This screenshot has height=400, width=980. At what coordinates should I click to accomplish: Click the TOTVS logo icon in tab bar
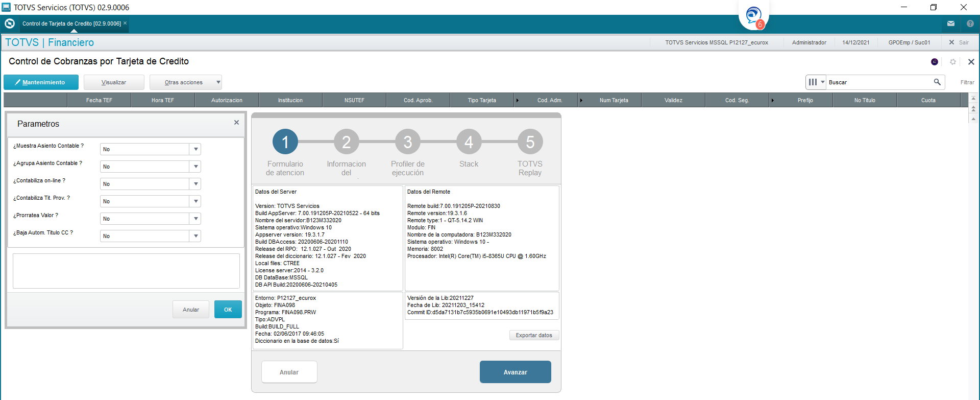pos(10,23)
